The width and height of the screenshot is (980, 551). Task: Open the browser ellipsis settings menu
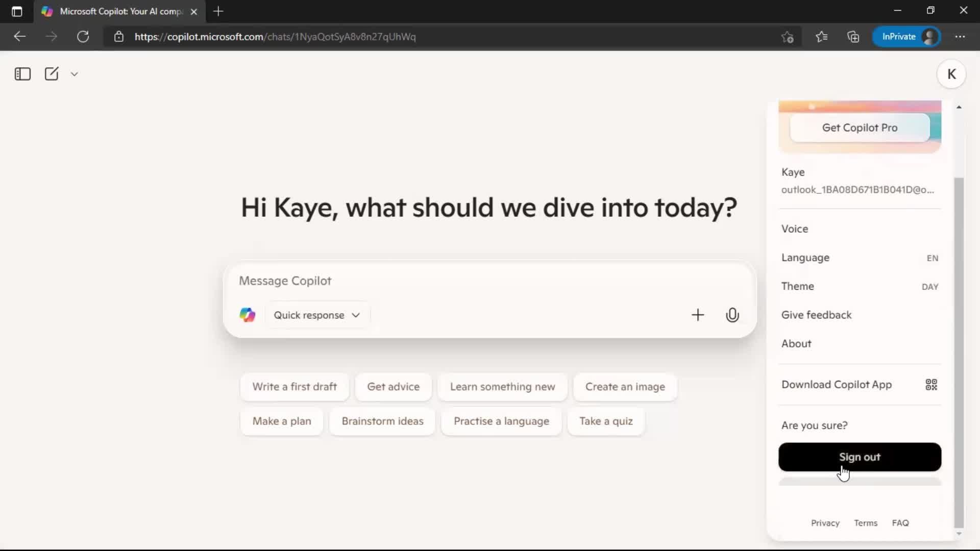[961, 36]
